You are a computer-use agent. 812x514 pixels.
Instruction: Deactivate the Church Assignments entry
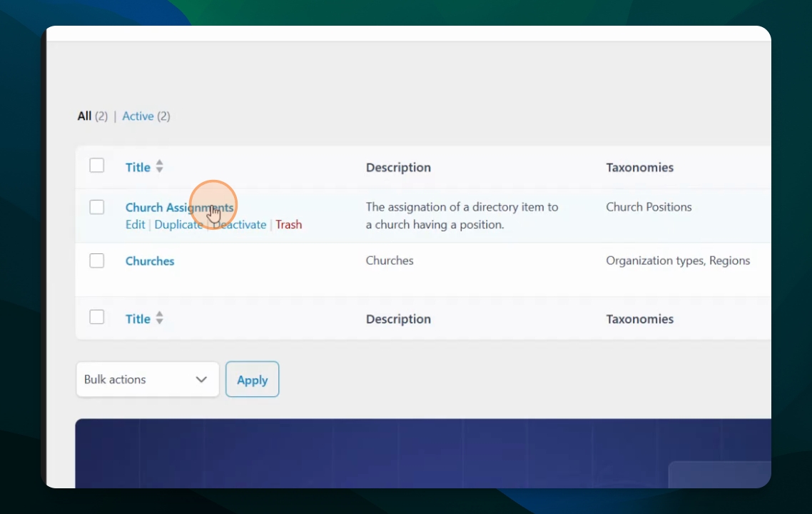[239, 224]
